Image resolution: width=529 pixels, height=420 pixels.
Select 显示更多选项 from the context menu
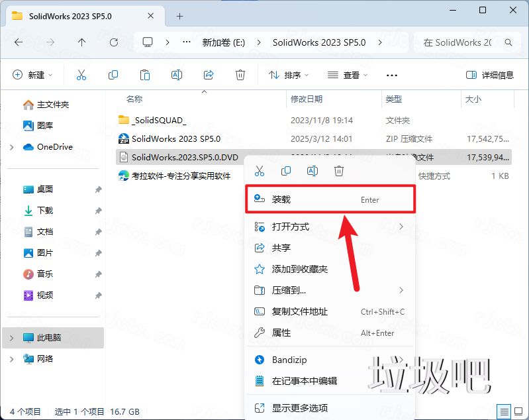pyautogui.click(x=330, y=408)
